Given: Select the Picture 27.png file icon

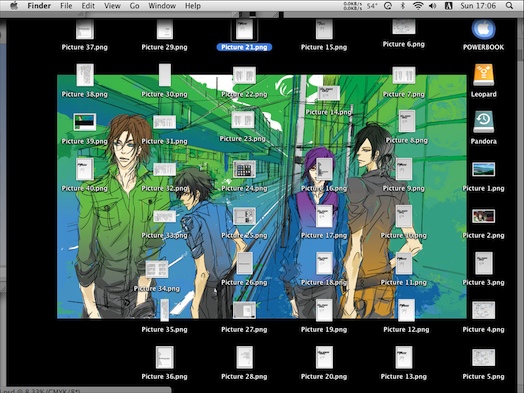Looking at the screenshot, I should [244, 310].
